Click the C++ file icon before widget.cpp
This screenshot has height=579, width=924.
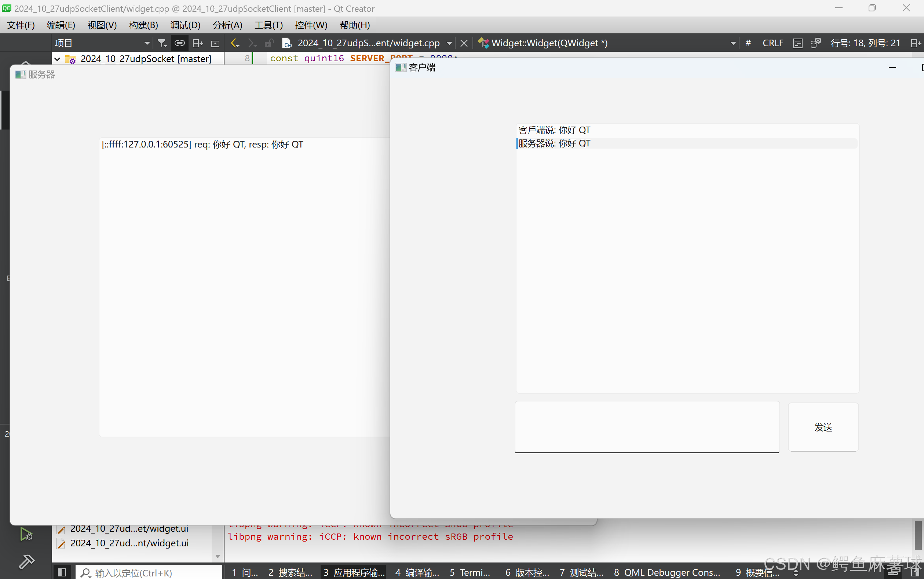pyautogui.click(x=287, y=43)
